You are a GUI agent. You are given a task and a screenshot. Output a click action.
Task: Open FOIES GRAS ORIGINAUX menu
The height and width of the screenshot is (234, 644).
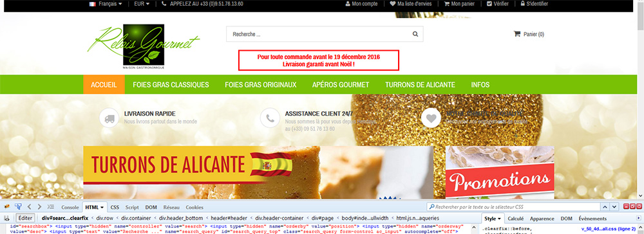coord(260,85)
